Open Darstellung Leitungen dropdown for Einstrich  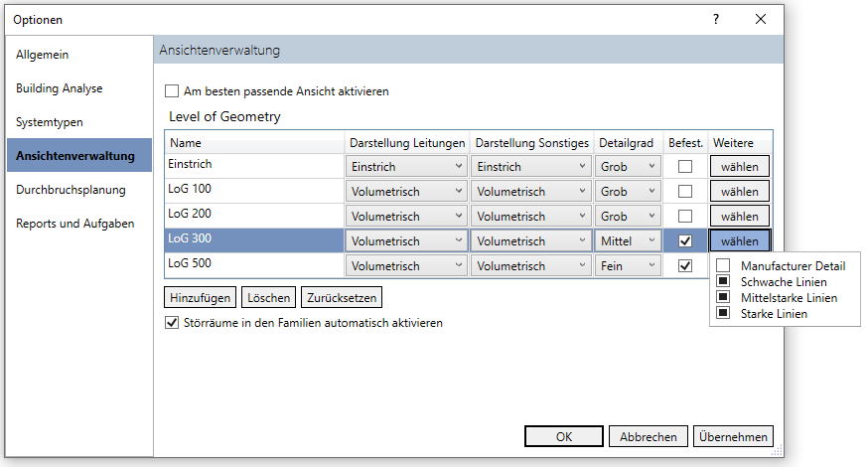tap(406, 167)
